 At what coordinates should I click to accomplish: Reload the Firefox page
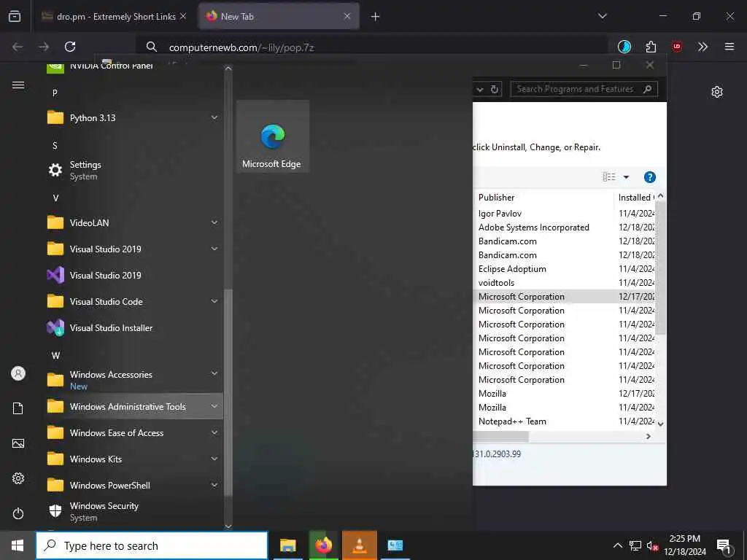click(70, 47)
